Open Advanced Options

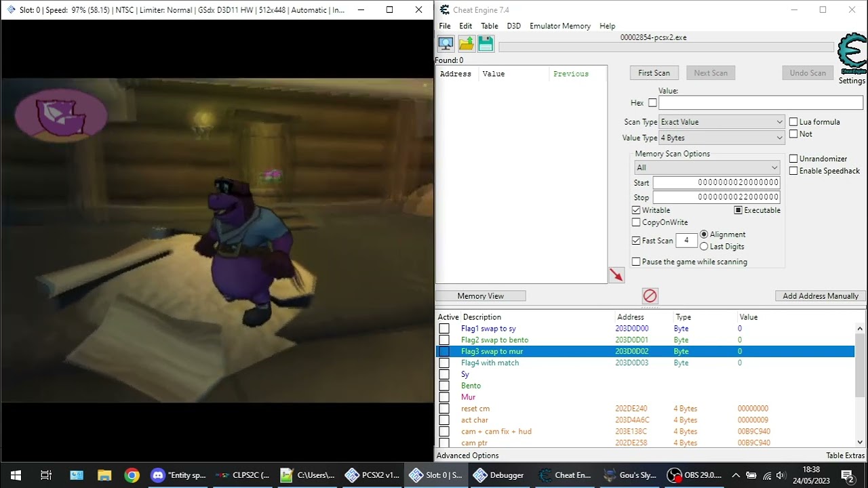click(468, 455)
